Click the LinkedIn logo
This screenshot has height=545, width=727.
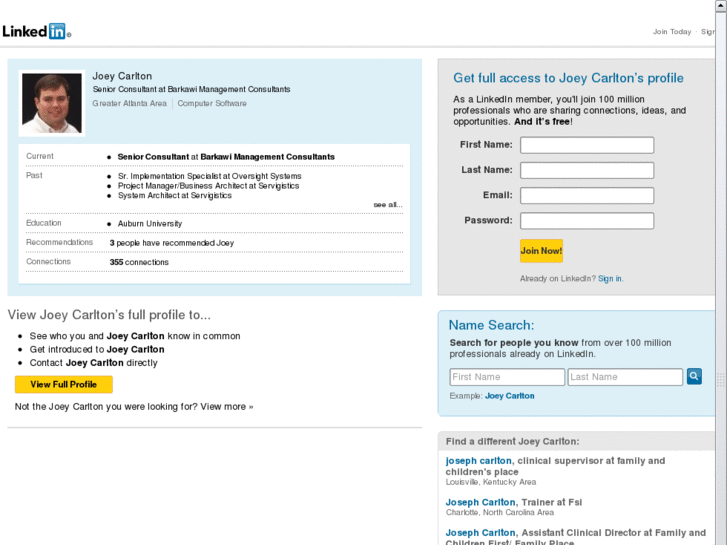click(x=36, y=32)
